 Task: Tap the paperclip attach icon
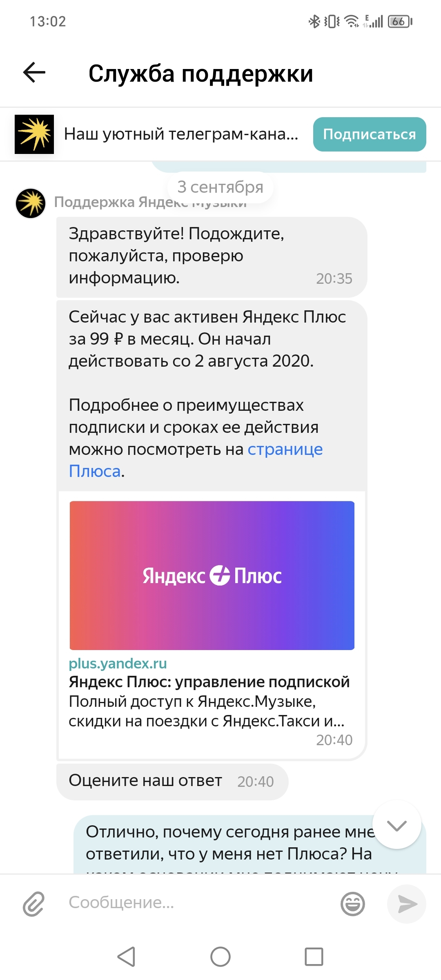(x=33, y=904)
